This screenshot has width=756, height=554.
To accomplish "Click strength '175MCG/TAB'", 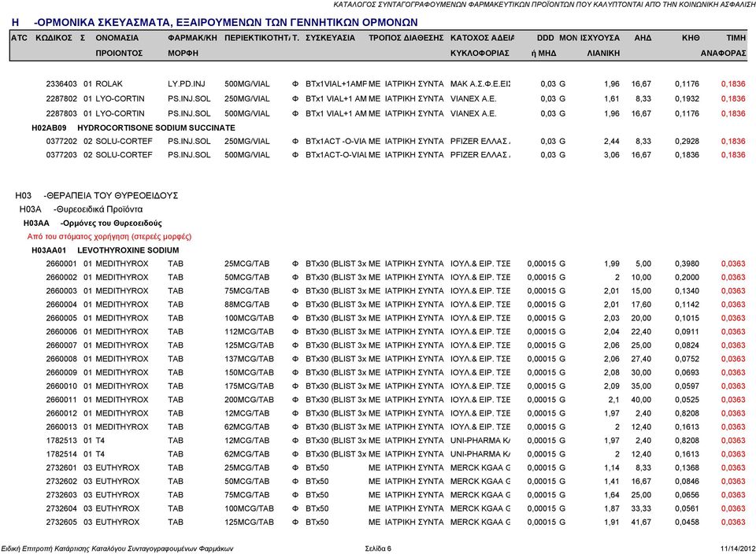I will coord(249,386).
